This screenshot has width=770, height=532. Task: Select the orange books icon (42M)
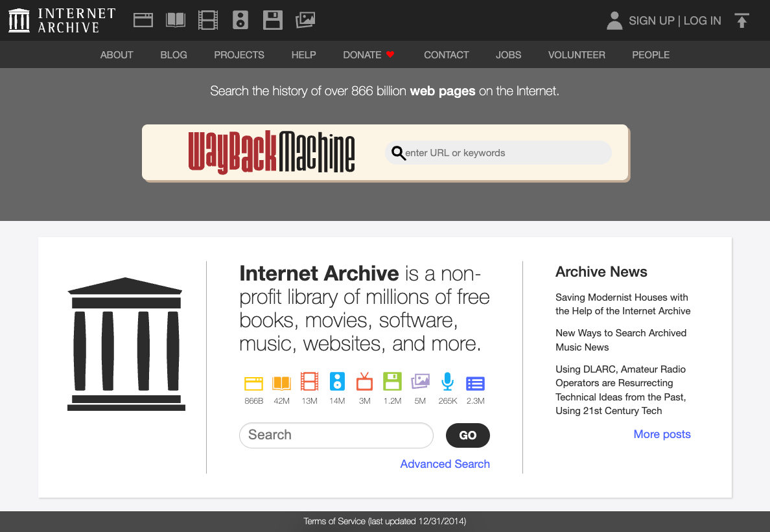(x=281, y=383)
